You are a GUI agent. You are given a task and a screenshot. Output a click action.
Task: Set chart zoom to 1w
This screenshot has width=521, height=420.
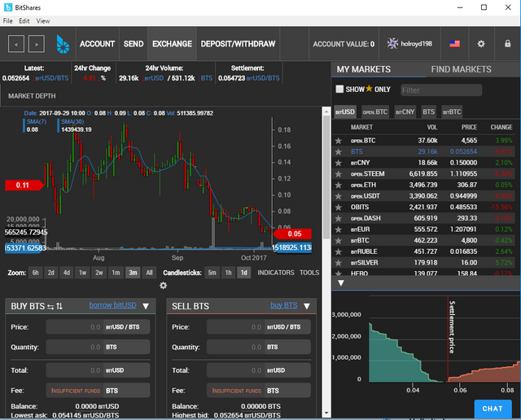pyautogui.click(x=82, y=273)
